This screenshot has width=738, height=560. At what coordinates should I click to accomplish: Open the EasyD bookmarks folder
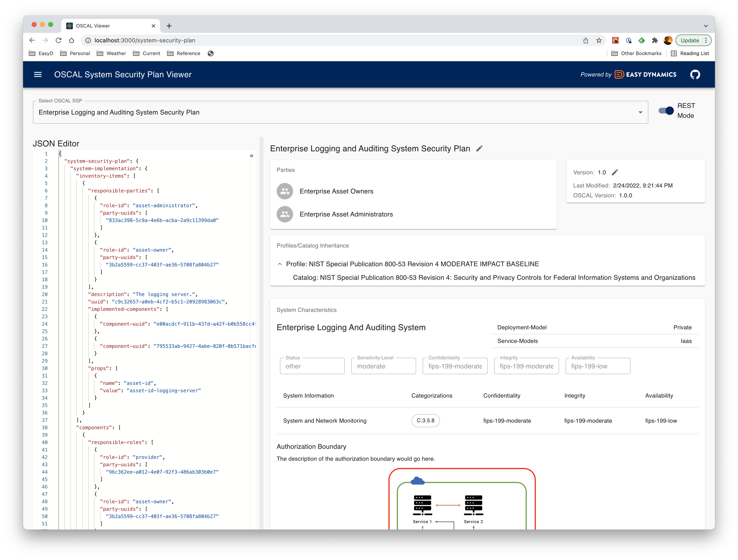[41, 53]
